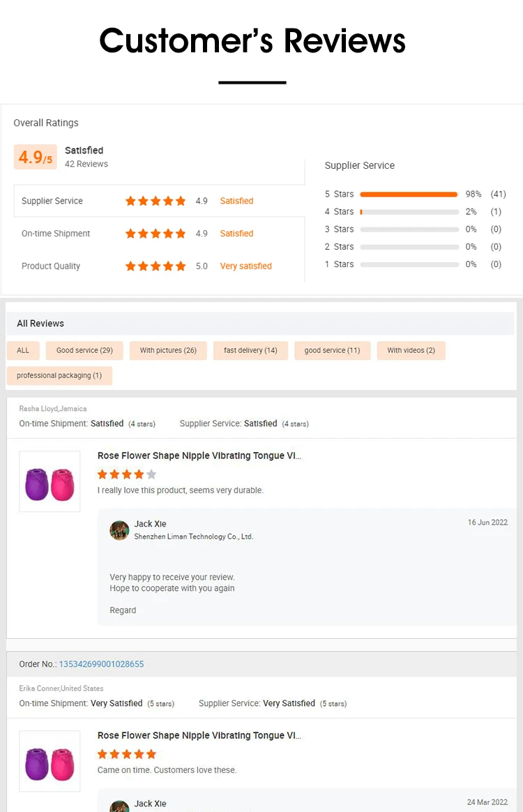Show reviews With videos (2)
This screenshot has height=812, width=523.
click(x=411, y=350)
